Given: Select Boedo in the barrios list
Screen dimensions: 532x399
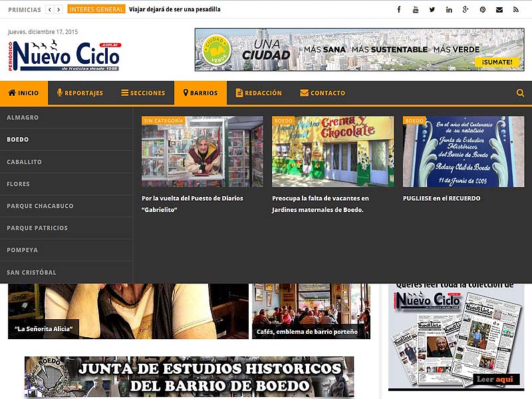Looking at the screenshot, I should click(66, 140).
